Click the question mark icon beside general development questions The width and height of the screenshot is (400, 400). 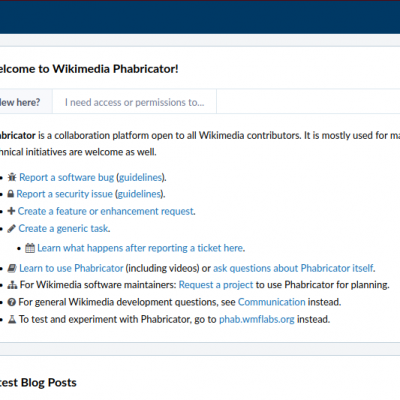coord(12,302)
